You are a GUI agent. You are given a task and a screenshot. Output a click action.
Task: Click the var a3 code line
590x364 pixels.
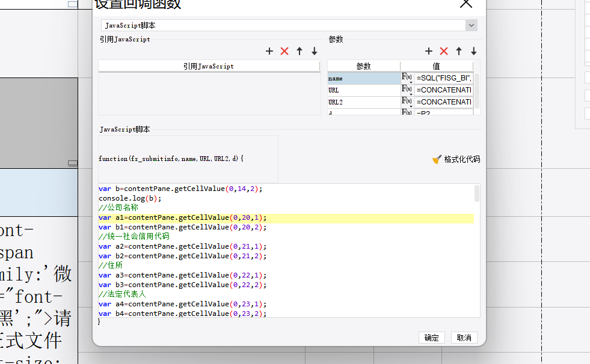pos(182,275)
